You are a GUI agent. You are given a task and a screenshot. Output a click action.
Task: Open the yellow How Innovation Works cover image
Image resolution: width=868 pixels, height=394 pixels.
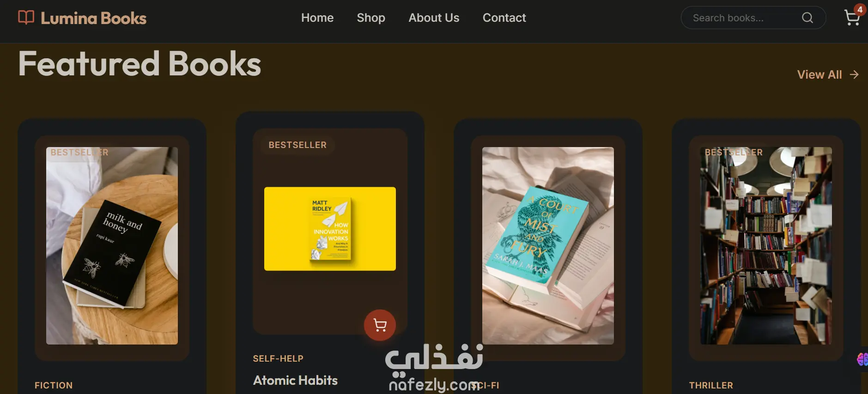coord(330,229)
